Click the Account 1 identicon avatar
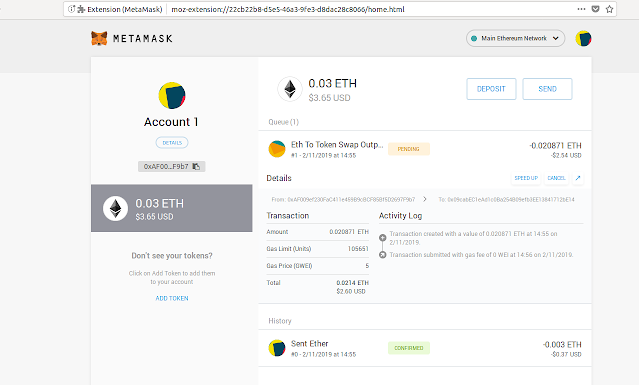This screenshot has height=385, width=639. click(x=172, y=95)
